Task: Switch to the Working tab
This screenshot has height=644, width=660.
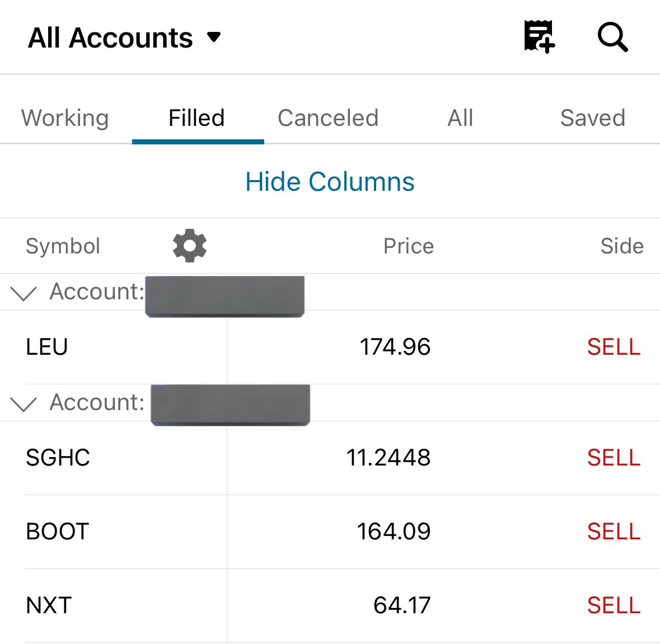Action: pos(65,118)
